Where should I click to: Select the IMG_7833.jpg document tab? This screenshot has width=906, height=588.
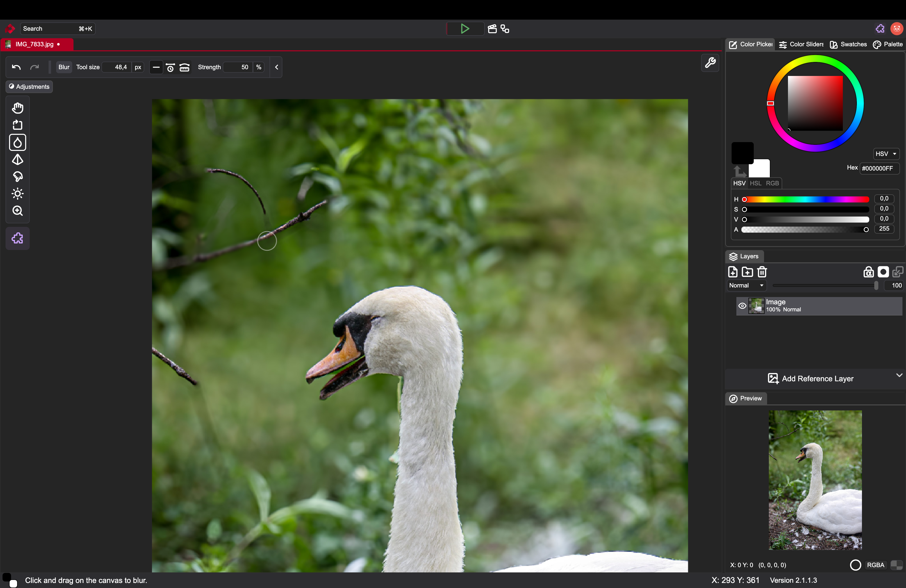(37, 45)
